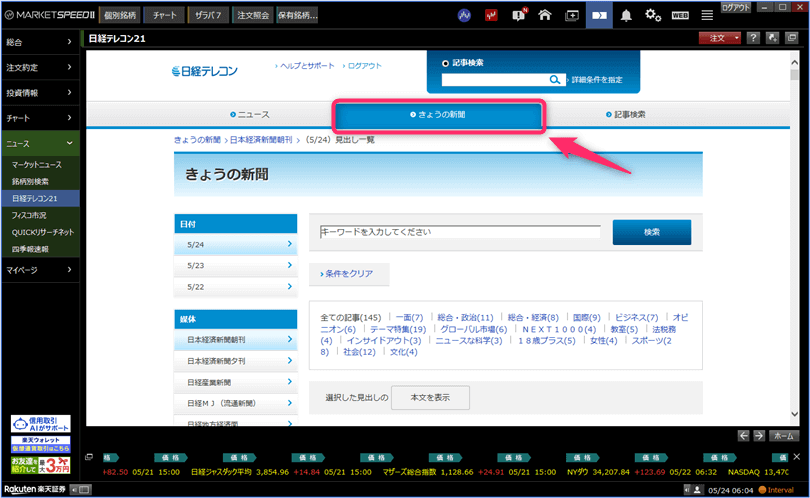
Task: Close the ticker bar with X
Action: (797, 457)
